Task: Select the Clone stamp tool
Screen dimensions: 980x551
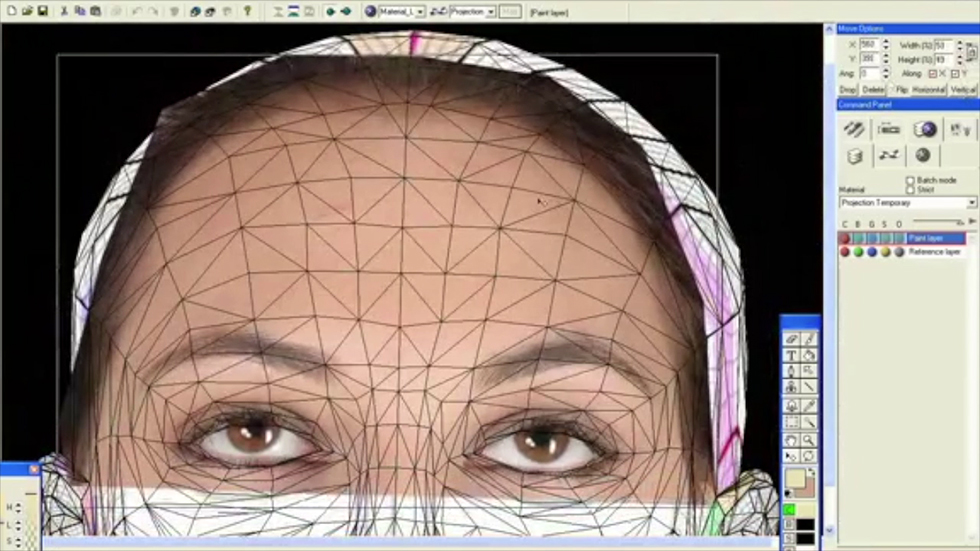Action: point(791,387)
